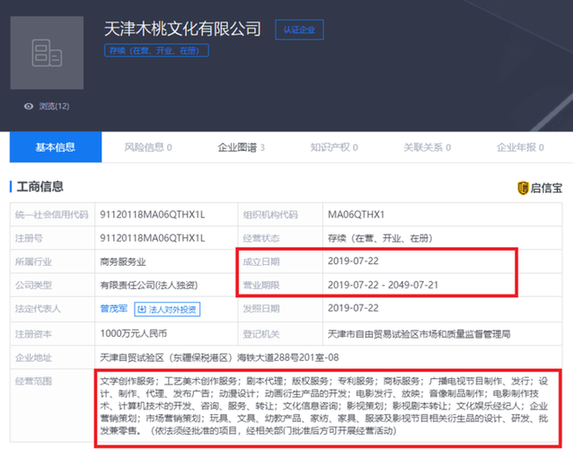Click registered capital 1000万元人民币
This screenshot has height=458, width=573.
coord(133,333)
